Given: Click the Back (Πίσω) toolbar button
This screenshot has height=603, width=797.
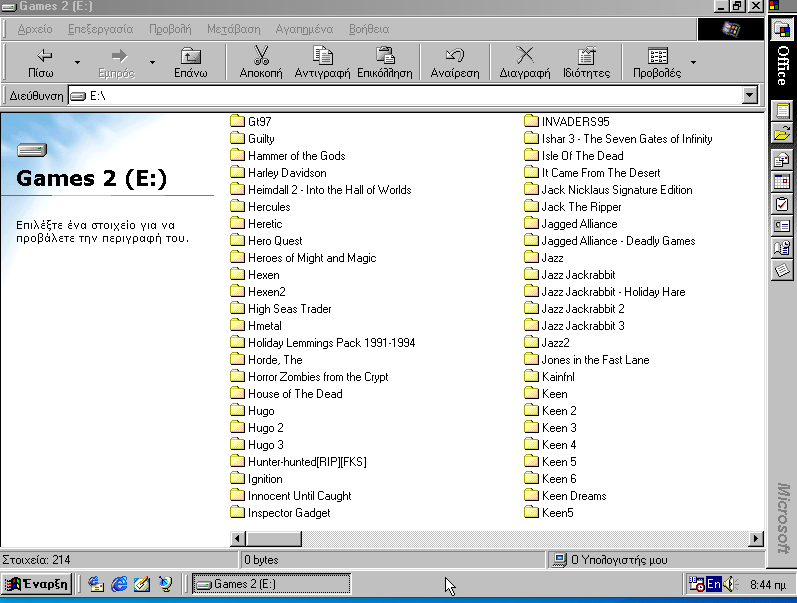Looking at the screenshot, I should (41, 62).
